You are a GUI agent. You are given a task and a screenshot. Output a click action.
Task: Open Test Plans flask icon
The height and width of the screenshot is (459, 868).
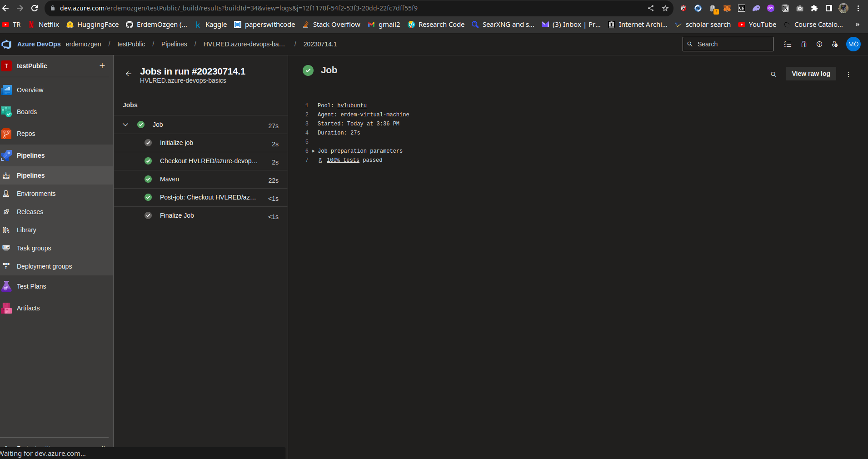click(6, 286)
